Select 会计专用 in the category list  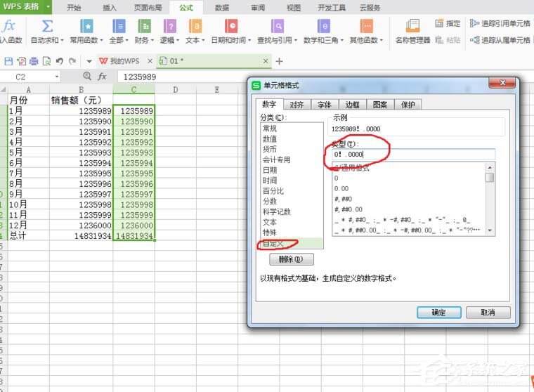coord(277,159)
